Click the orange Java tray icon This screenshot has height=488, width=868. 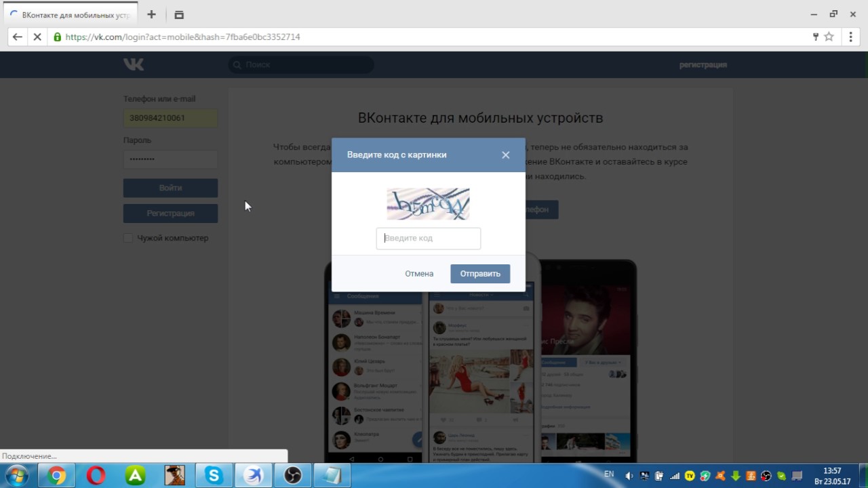(751, 476)
